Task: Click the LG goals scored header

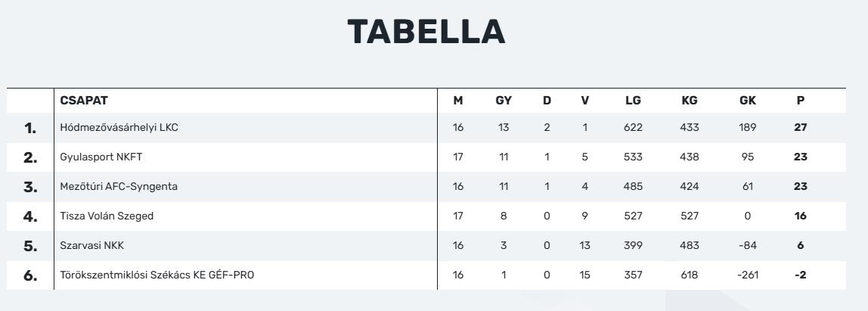Action: tap(633, 101)
